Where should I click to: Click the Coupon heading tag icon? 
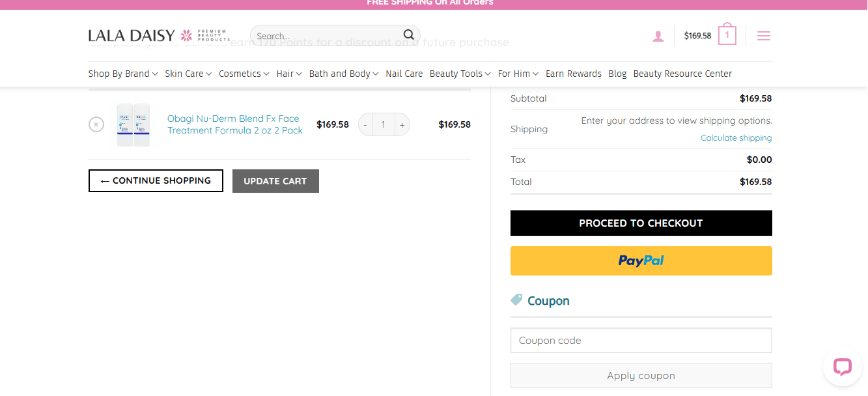(x=516, y=300)
